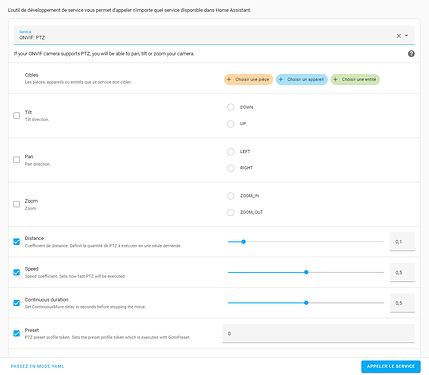Enable the Pan checkbox
429x375 pixels.
16,160
